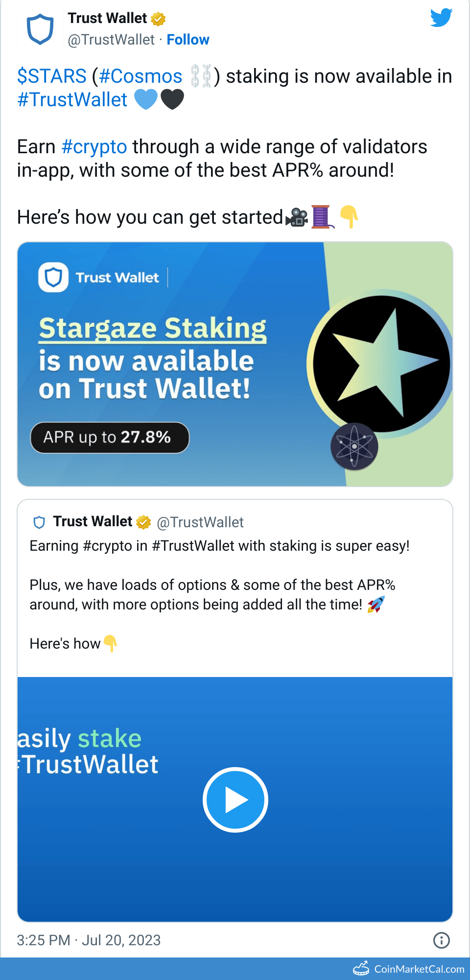Click the CoinMarketCal logo icon

pos(361,969)
